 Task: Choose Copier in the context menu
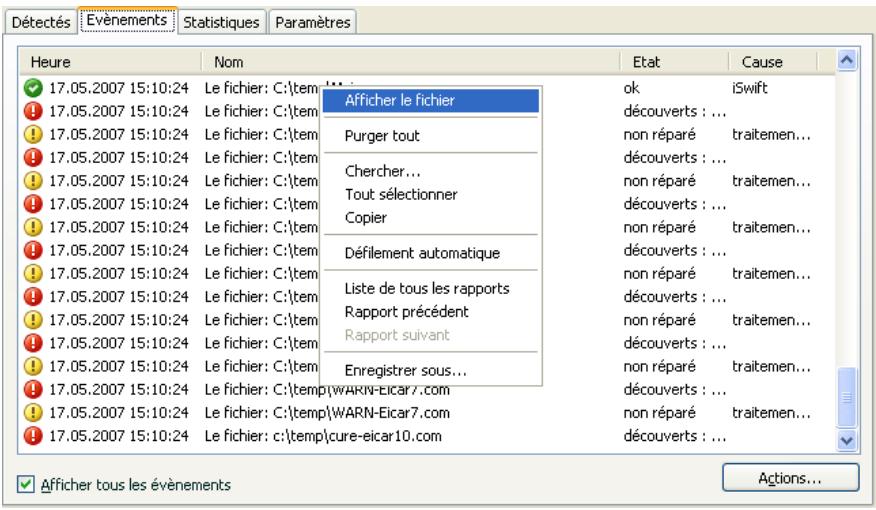pos(431,217)
